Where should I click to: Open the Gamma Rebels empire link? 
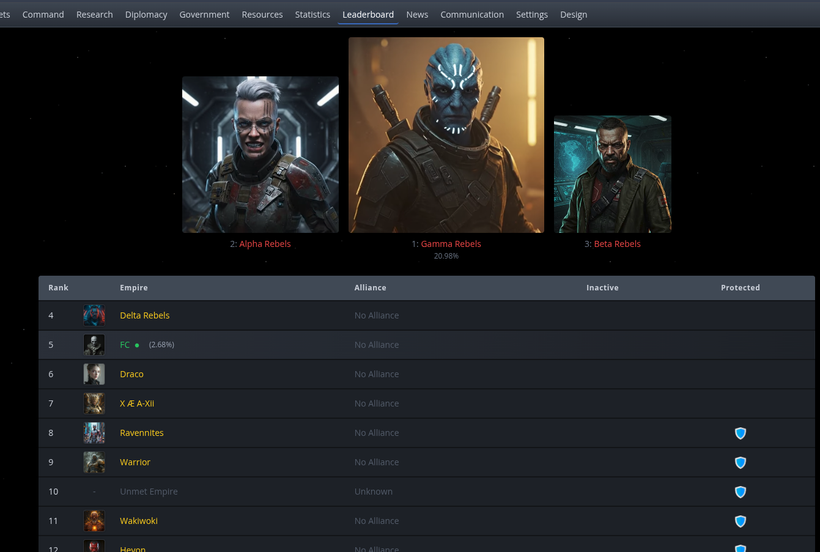[451, 244]
